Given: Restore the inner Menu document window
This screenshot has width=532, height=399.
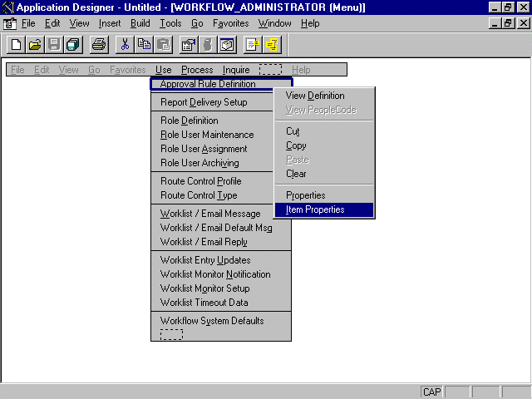Looking at the screenshot, I should tap(508, 23).
